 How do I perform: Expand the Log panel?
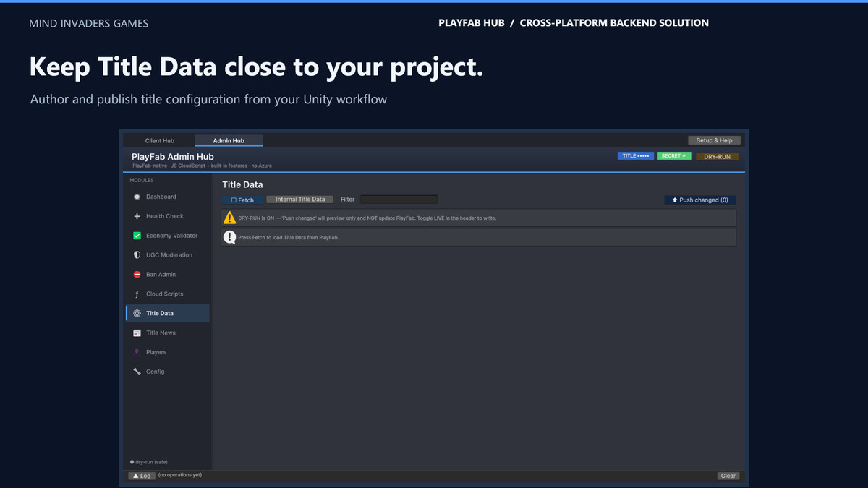coord(141,476)
